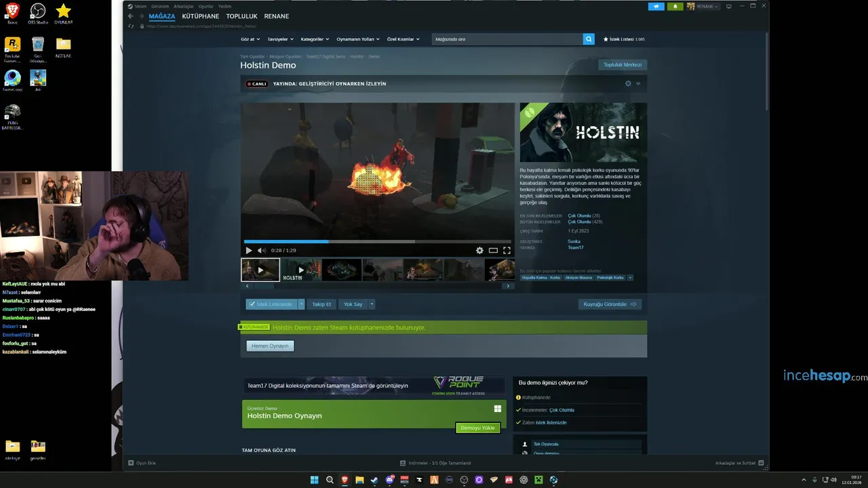Click Kuyruğu Görüntüle button
868x488 pixels.
(610, 304)
